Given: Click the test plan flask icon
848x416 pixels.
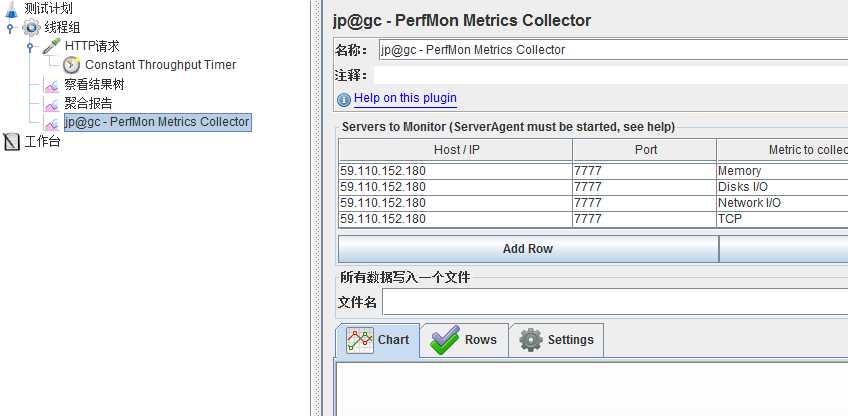Looking at the screenshot, I should tap(12, 9).
